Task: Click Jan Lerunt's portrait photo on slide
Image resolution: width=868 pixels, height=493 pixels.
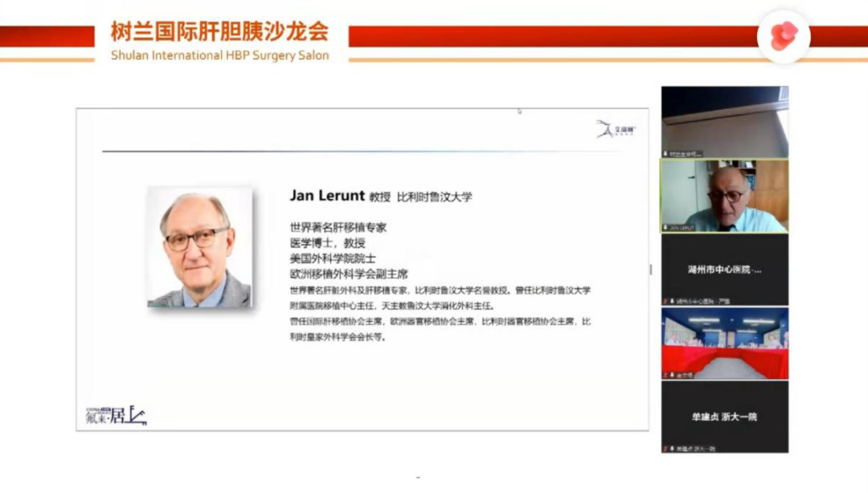Action: (200, 247)
